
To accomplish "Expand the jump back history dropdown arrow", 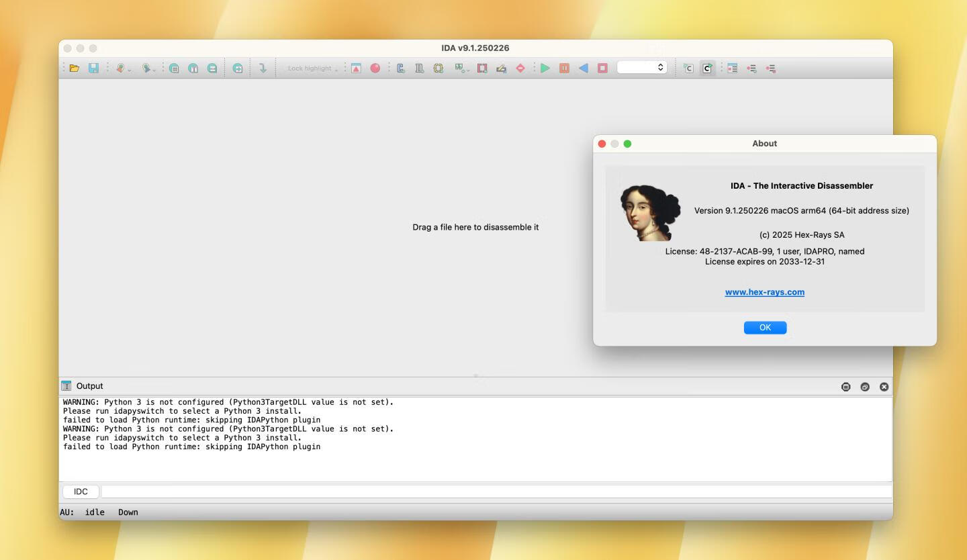I will [x=129, y=69].
